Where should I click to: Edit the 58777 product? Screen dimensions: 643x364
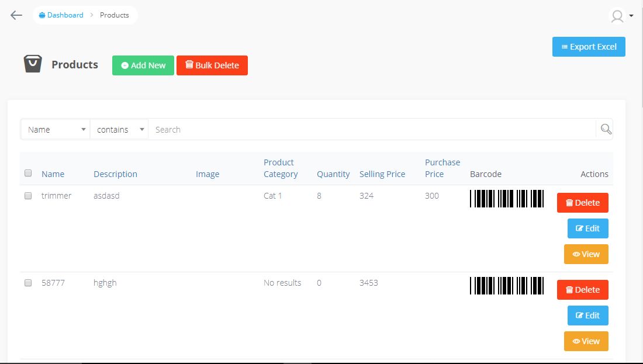tap(587, 316)
